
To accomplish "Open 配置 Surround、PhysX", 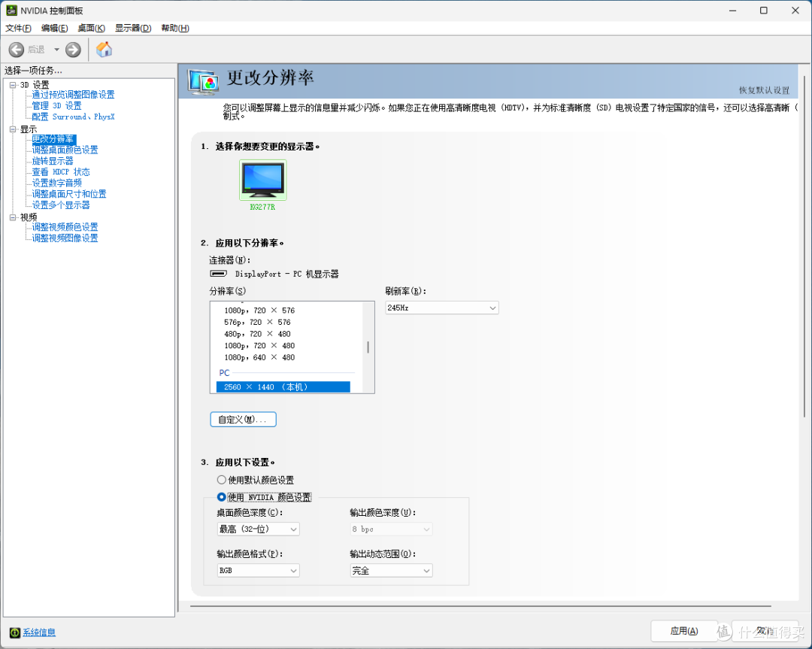I will (73, 117).
